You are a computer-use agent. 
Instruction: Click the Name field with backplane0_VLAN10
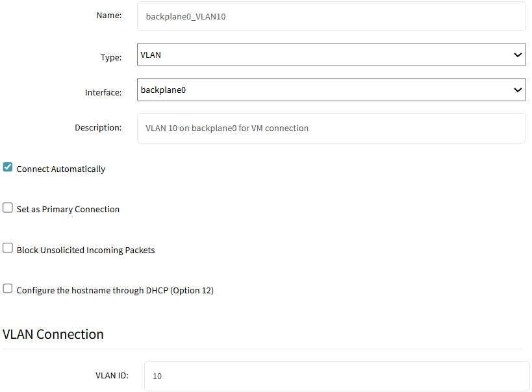click(331, 16)
